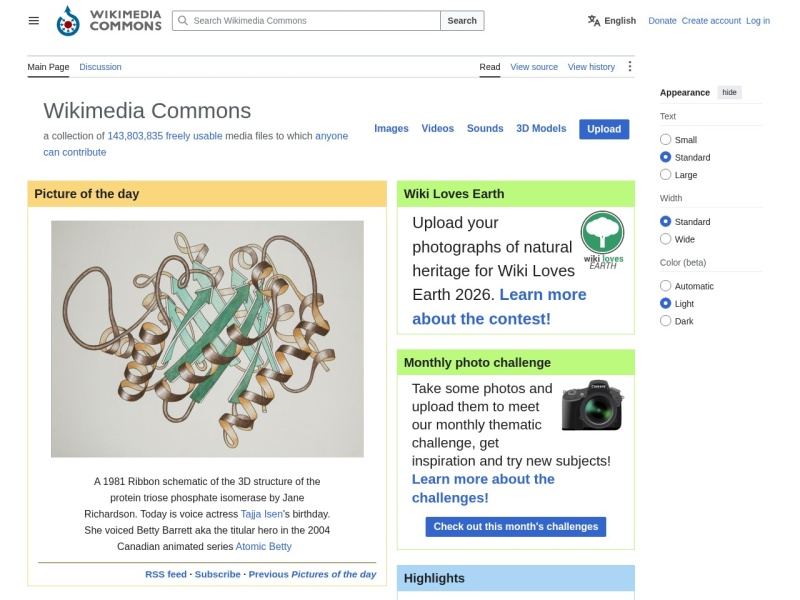This screenshot has height=600, width=800.
Task: Open the View history tab
Action: pyautogui.click(x=591, y=67)
